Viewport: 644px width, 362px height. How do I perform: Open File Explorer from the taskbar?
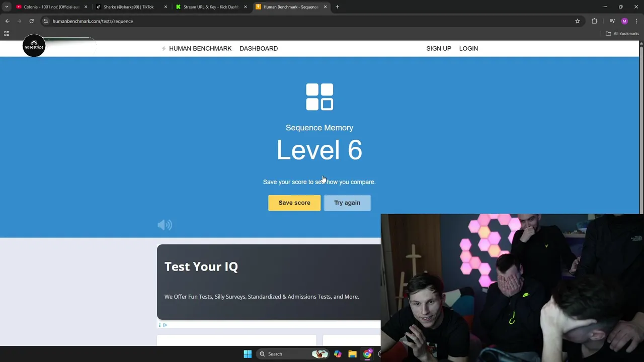(352, 354)
